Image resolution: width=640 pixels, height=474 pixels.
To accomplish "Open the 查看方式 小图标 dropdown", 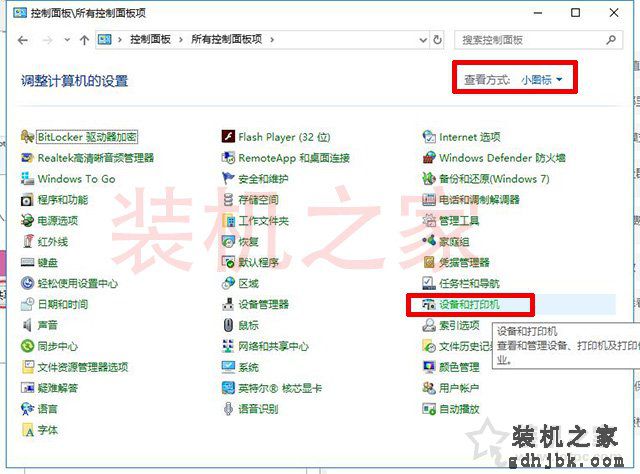I will 542,80.
